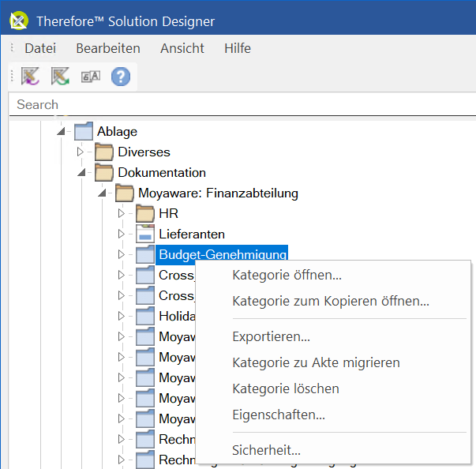Collapse the Dokumentation folder node
This screenshot has height=469, width=476.
click(81, 172)
